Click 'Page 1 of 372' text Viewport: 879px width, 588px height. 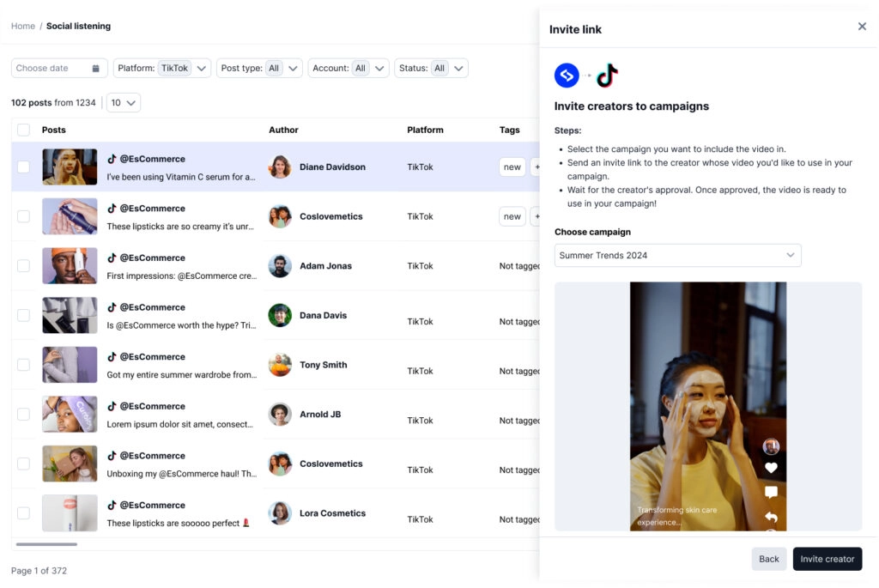click(39, 571)
